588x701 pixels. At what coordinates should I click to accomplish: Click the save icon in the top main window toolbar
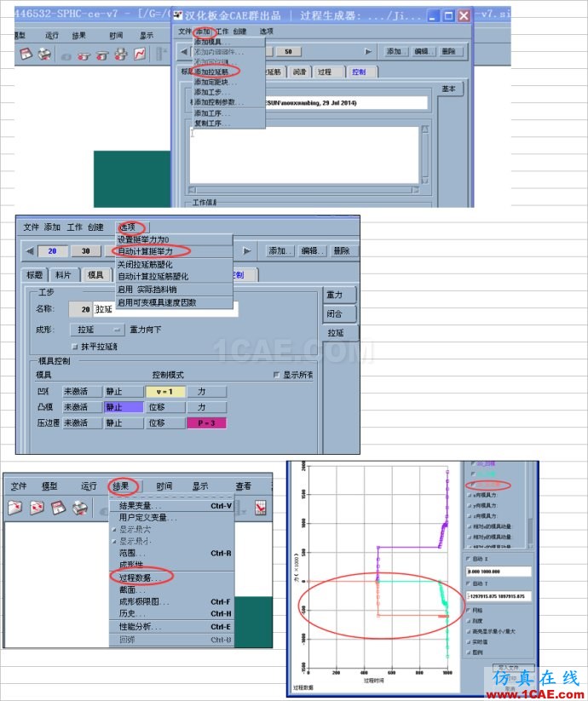[26, 55]
